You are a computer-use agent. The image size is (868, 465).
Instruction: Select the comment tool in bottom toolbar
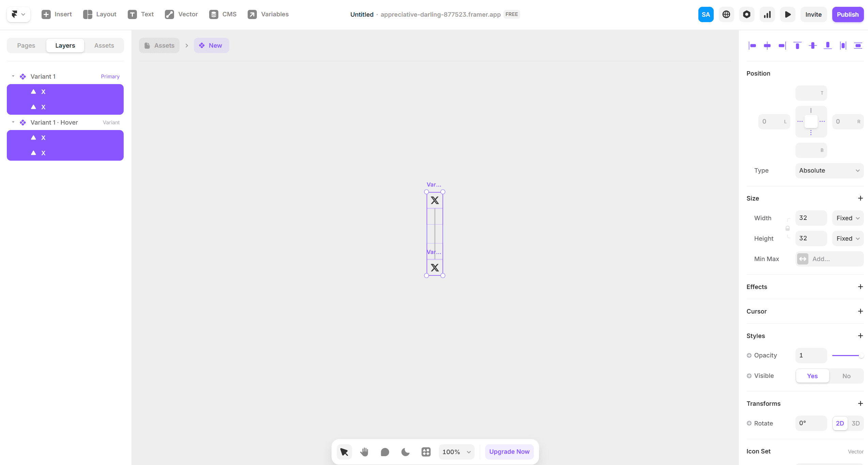tap(385, 452)
